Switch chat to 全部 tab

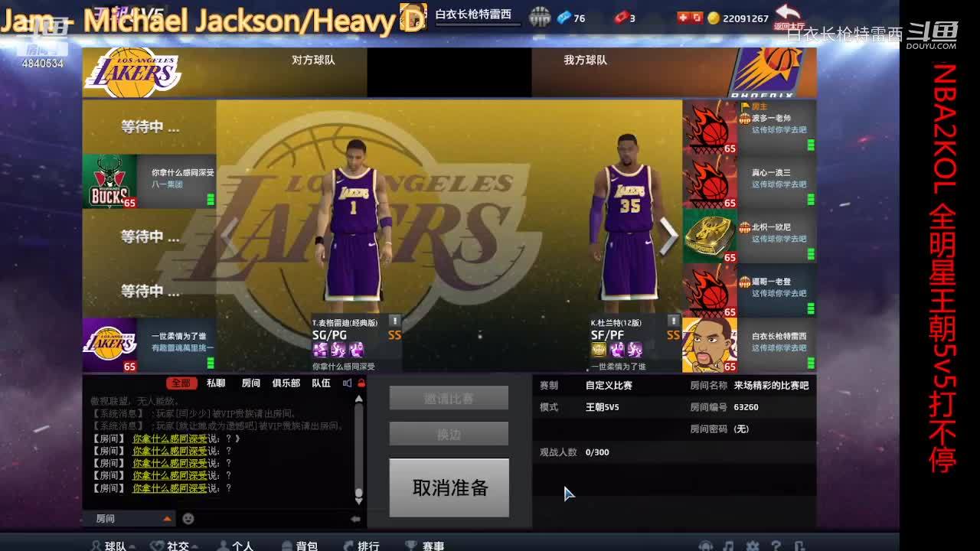181,383
